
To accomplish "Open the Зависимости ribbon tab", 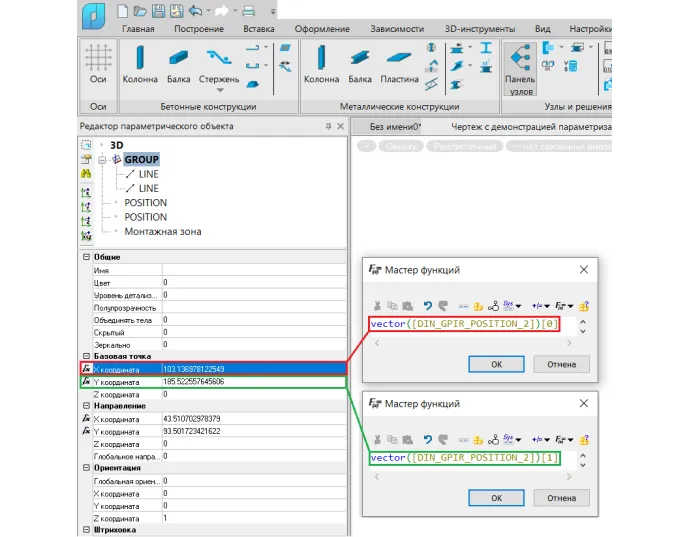I will pyautogui.click(x=397, y=29).
